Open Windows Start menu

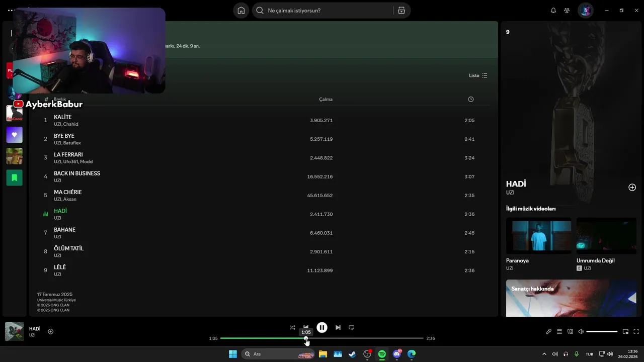233,354
